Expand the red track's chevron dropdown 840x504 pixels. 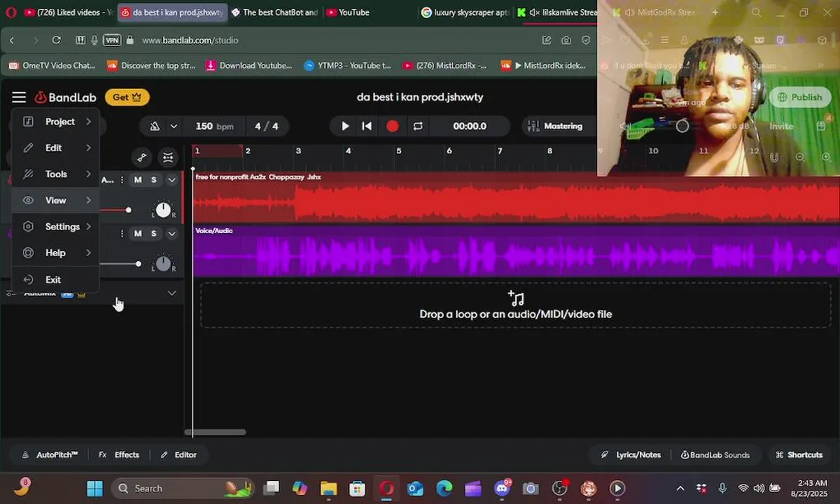171,180
